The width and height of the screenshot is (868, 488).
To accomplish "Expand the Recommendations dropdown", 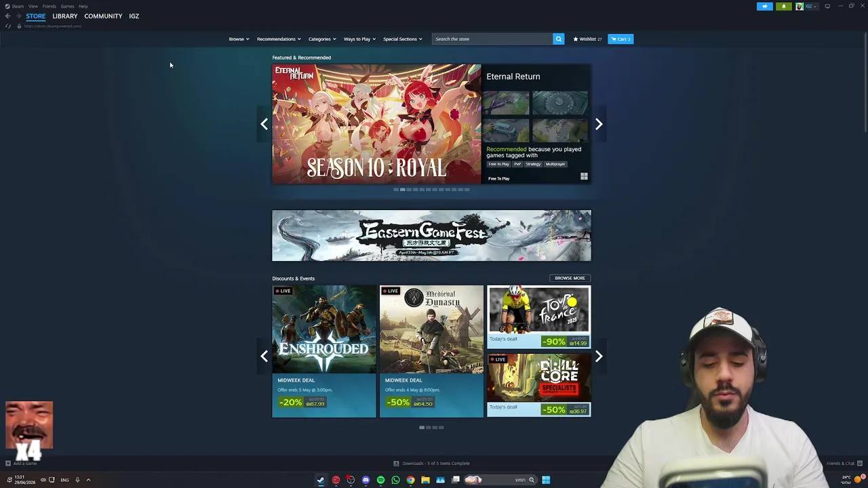I will tap(279, 39).
